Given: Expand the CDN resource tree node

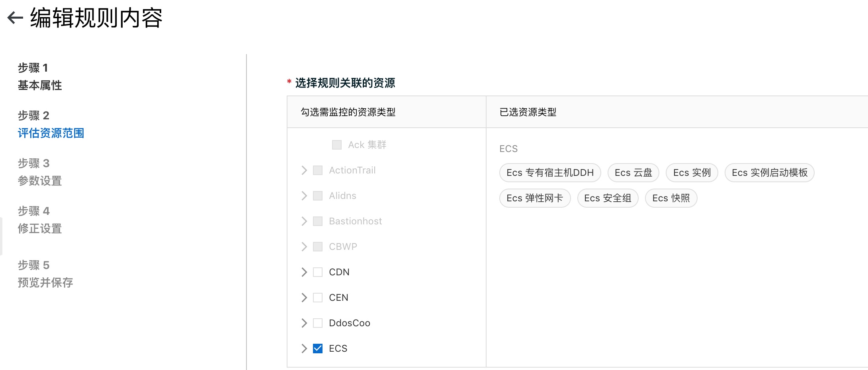Looking at the screenshot, I should pyautogui.click(x=304, y=272).
